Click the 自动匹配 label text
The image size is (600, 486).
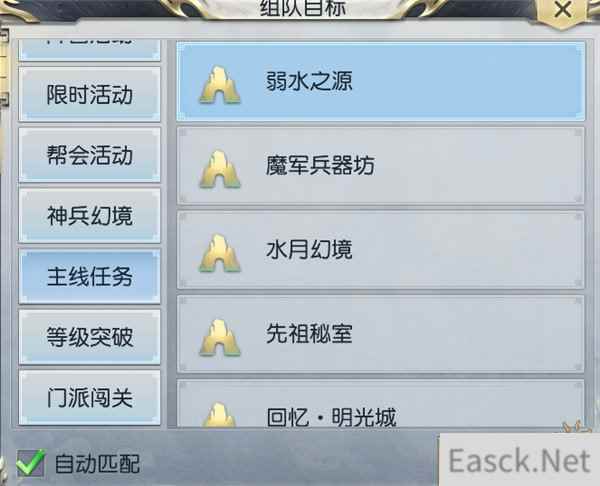tap(97, 463)
